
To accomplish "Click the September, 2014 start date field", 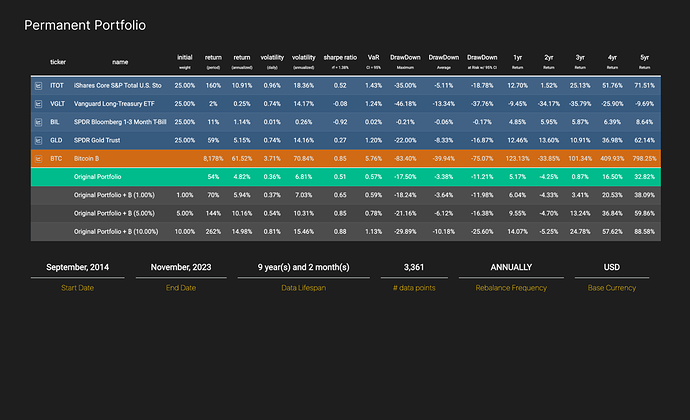I will coord(79,267).
